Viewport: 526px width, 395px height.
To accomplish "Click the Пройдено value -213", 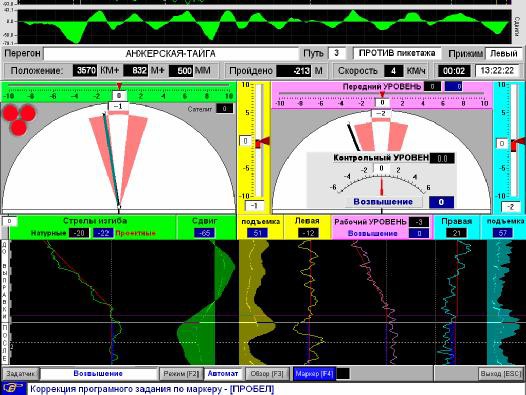I will click(294, 71).
